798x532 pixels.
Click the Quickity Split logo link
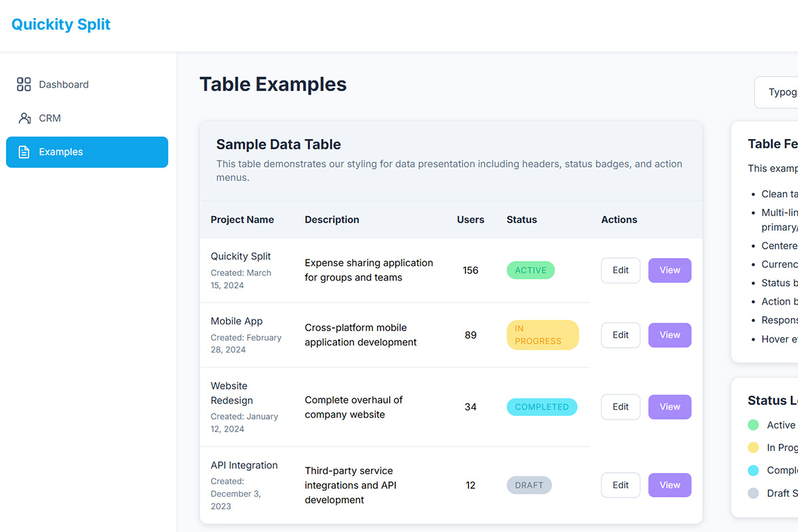click(x=61, y=25)
